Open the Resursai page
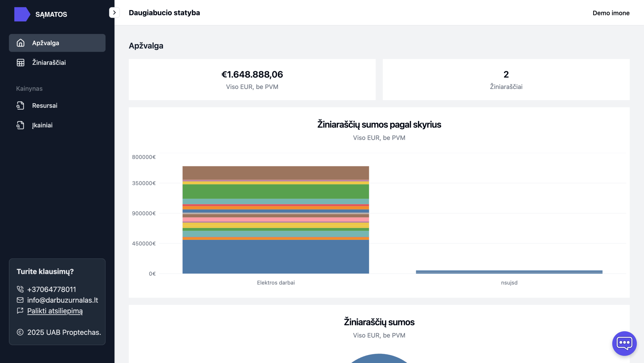 point(57,106)
